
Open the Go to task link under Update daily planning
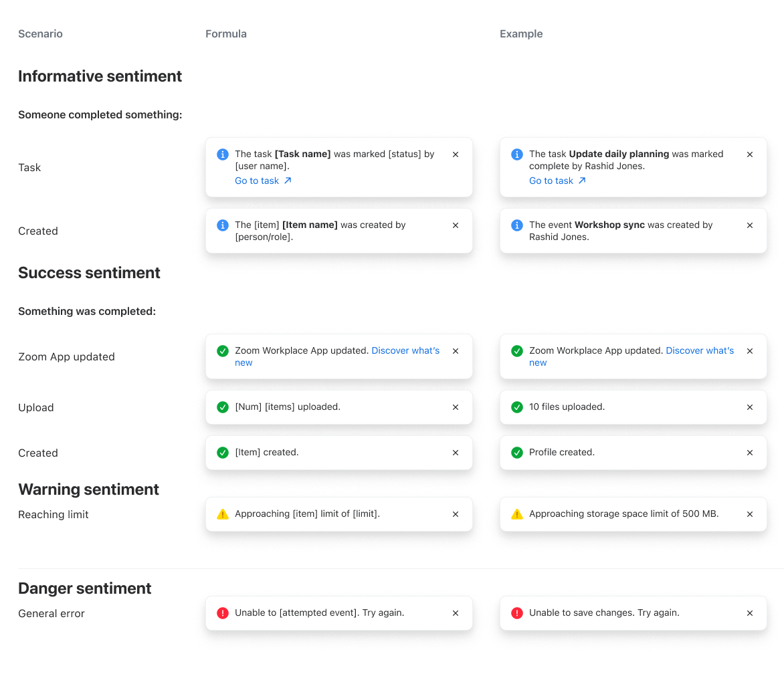tap(551, 180)
